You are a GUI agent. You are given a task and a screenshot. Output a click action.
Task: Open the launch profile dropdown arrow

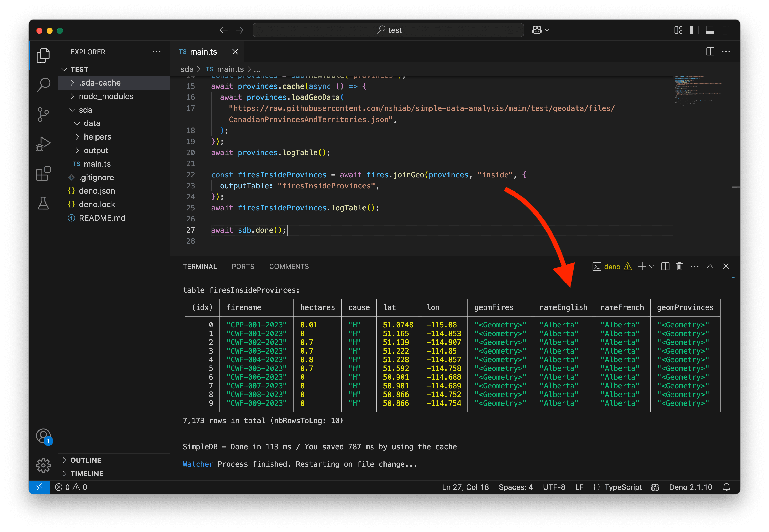[652, 267]
